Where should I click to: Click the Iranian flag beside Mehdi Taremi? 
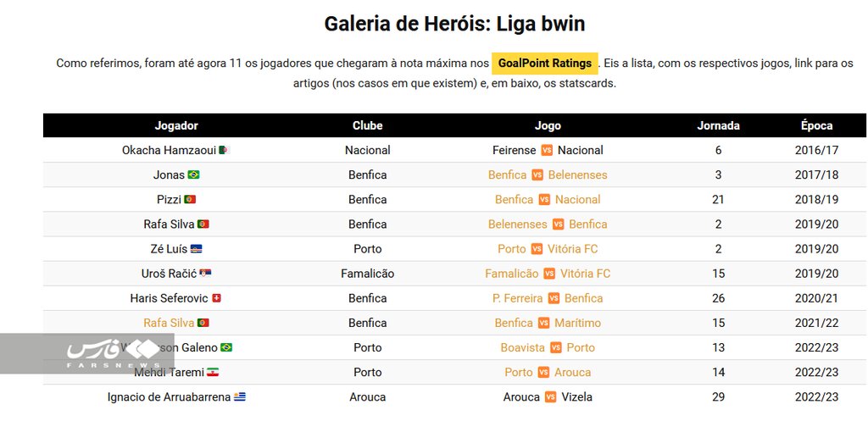213,372
